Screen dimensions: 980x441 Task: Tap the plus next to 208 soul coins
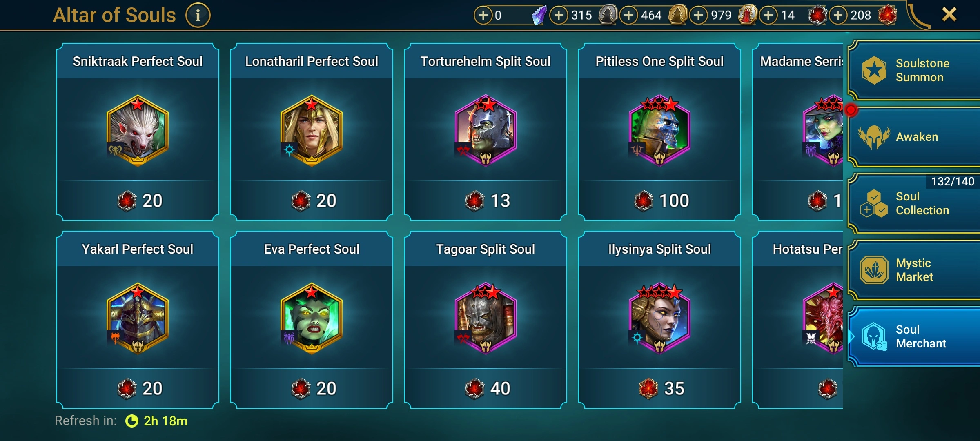(x=838, y=16)
